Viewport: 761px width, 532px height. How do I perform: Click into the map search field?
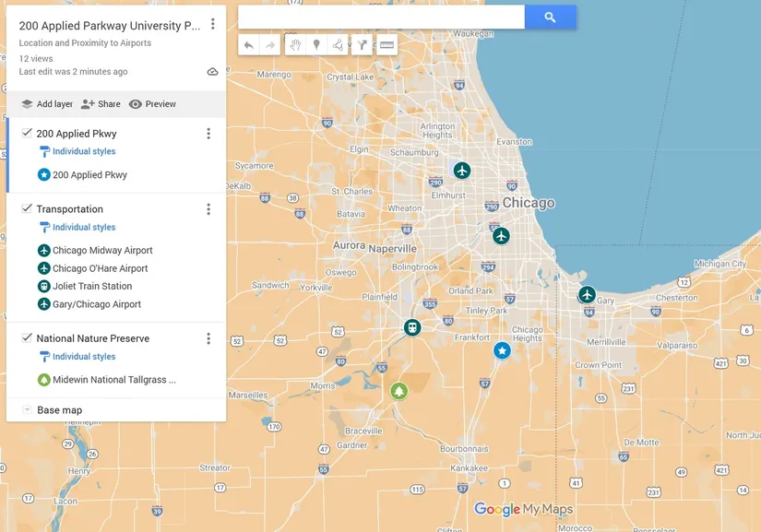click(381, 17)
